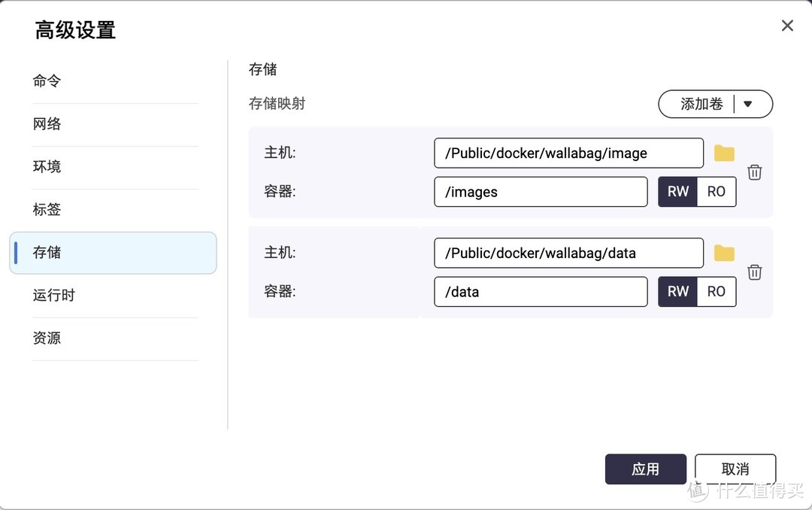Go to the 环境 section
The width and height of the screenshot is (812, 510).
click(x=47, y=167)
